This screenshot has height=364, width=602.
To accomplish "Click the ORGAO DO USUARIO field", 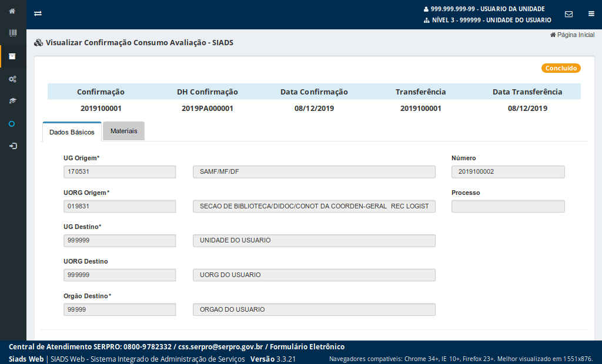I will (x=314, y=309).
